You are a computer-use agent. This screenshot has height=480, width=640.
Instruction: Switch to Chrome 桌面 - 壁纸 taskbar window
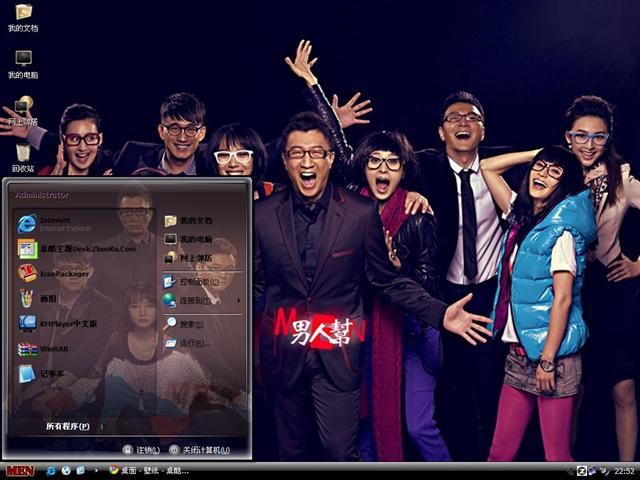click(x=149, y=471)
